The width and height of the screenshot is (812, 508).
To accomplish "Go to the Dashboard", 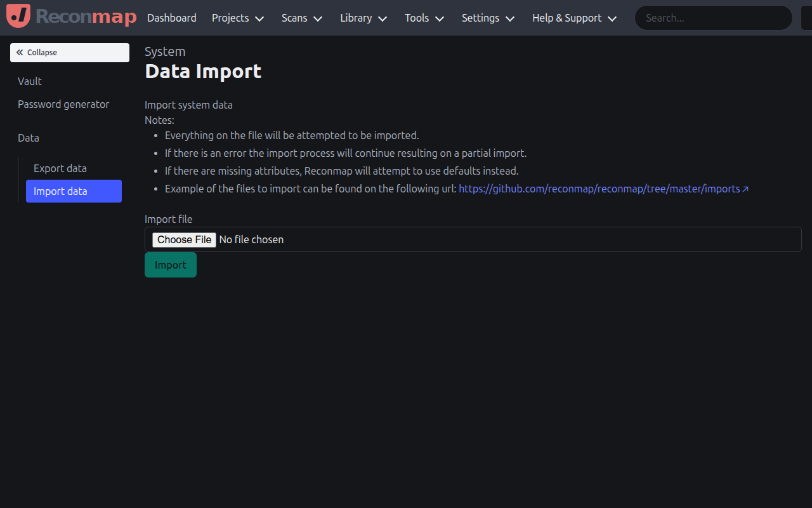I will pyautogui.click(x=171, y=18).
